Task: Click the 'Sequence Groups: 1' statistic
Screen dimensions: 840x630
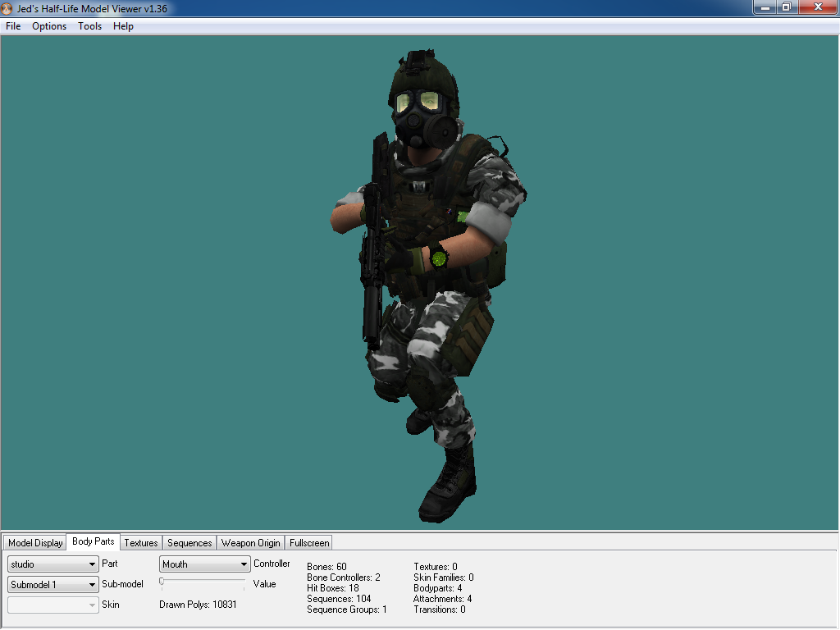Action: click(347, 609)
